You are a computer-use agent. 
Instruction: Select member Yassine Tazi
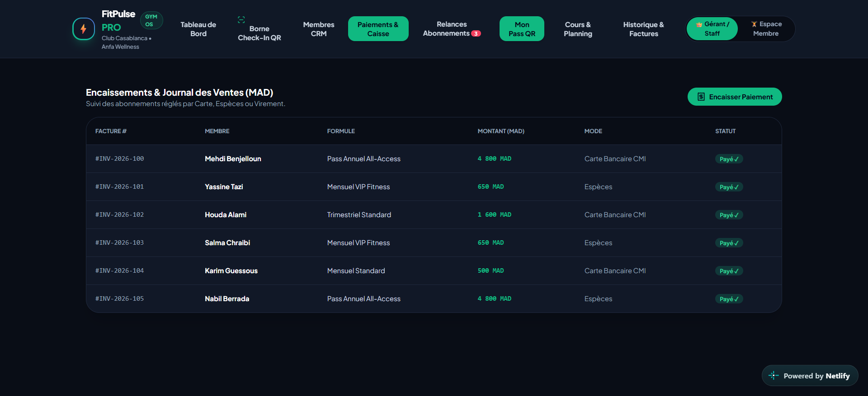[x=224, y=187]
